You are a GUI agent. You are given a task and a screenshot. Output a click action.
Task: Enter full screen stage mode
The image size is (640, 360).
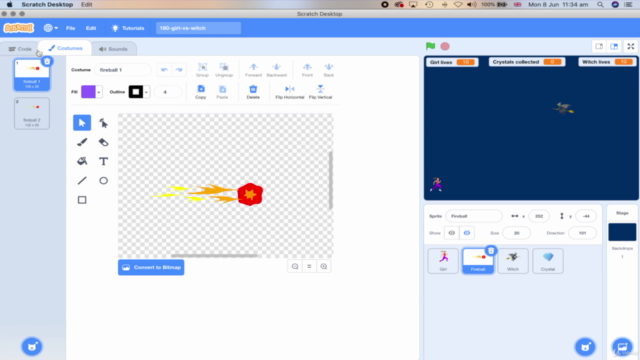point(631,46)
